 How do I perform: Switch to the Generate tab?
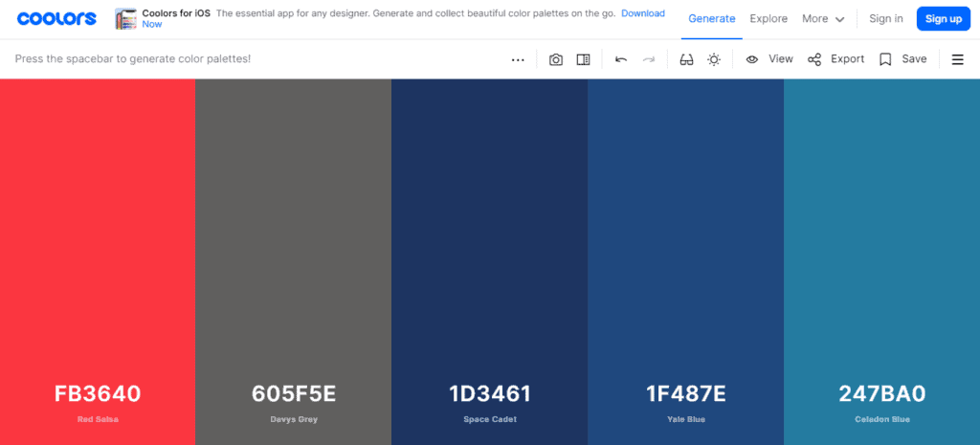[712, 19]
